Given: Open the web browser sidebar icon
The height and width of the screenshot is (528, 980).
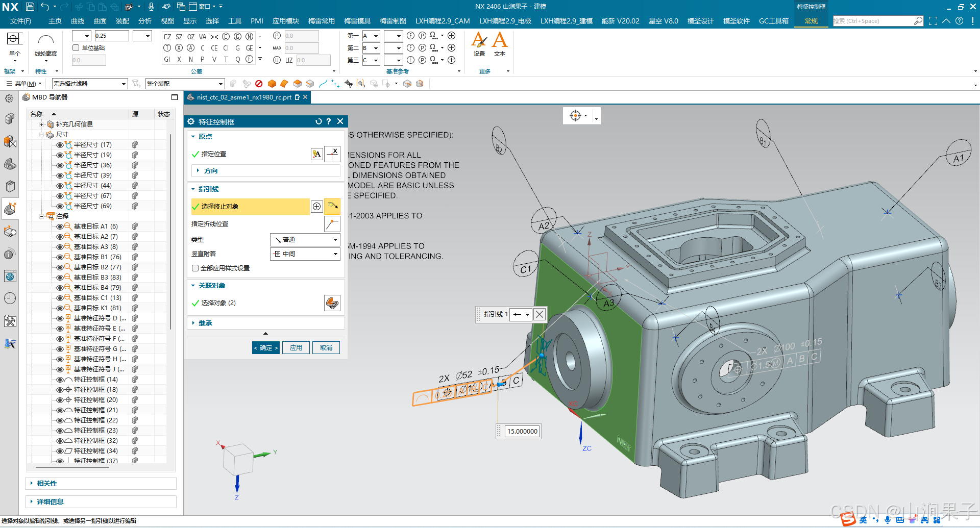Looking at the screenshot, I should (x=10, y=276).
